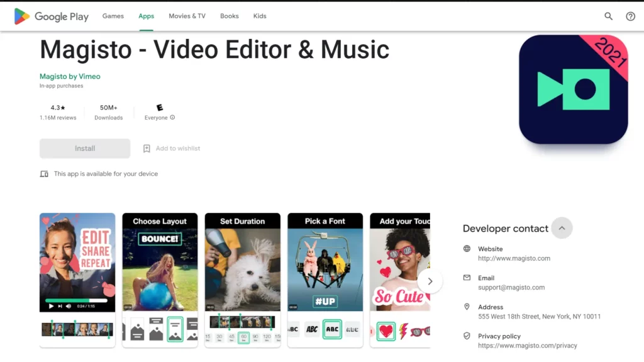The width and height of the screenshot is (644, 362).
Task: Open the Movies & TV tab
Action: tap(187, 16)
